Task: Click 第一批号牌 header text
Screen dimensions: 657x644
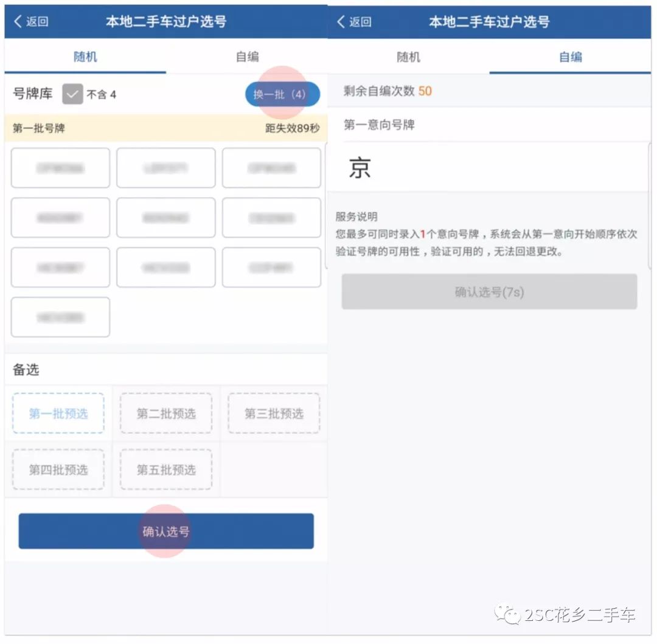Action: pos(39,128)
